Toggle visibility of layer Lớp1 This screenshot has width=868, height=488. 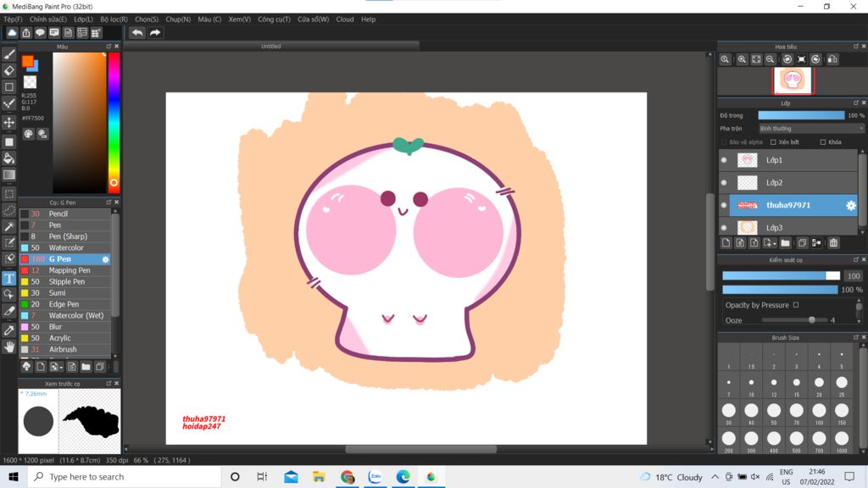click(x=724, y=160)
